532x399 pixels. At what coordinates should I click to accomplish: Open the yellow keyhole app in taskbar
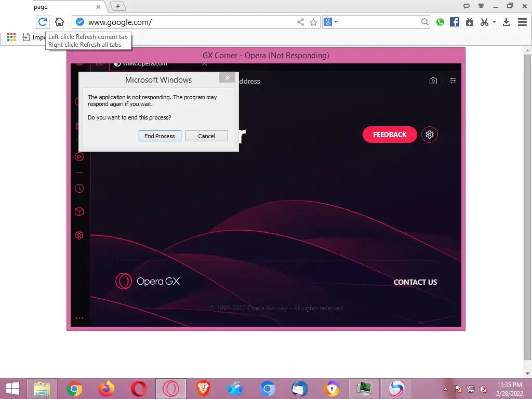[x=332, y=389]
